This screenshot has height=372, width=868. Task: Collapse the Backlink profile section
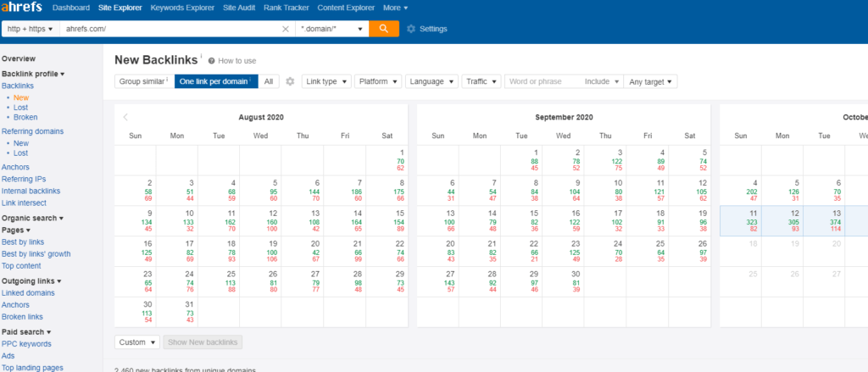(x=33, y=74)
